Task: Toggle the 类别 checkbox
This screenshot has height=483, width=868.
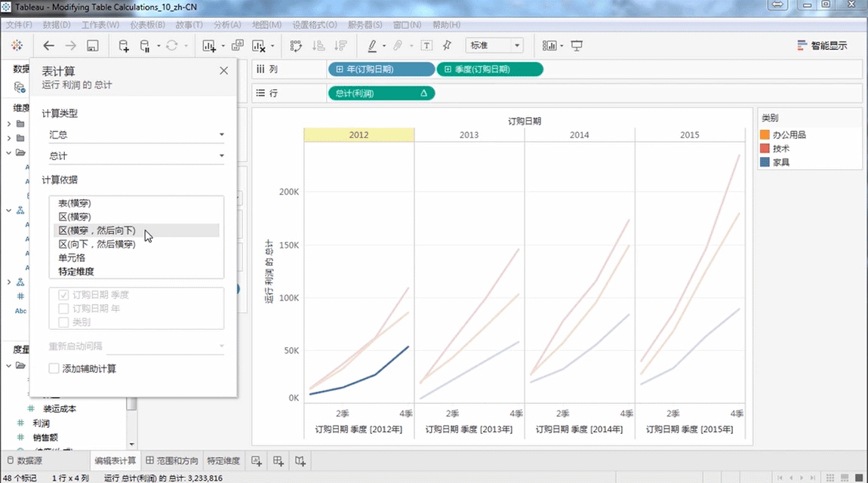Action: point(64,322)
